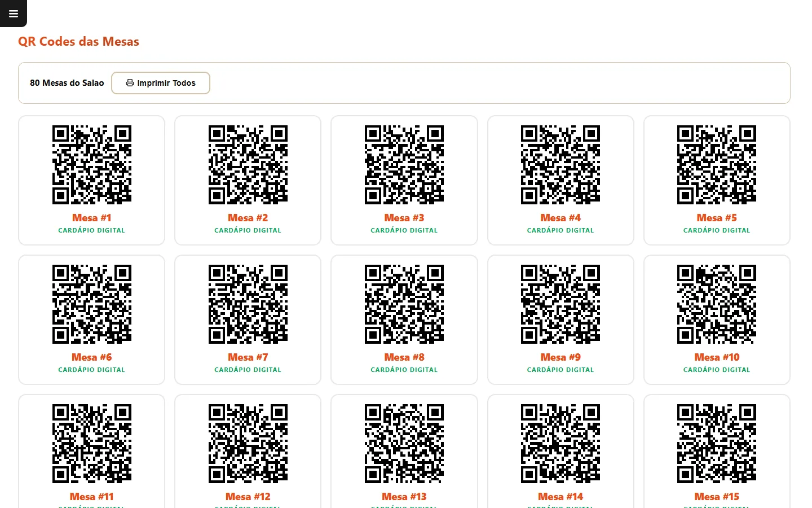Viewport: 812px width, 508px height.
Task: Pick the 'Mesa #13' card title
Action: [x=404, y=497]
